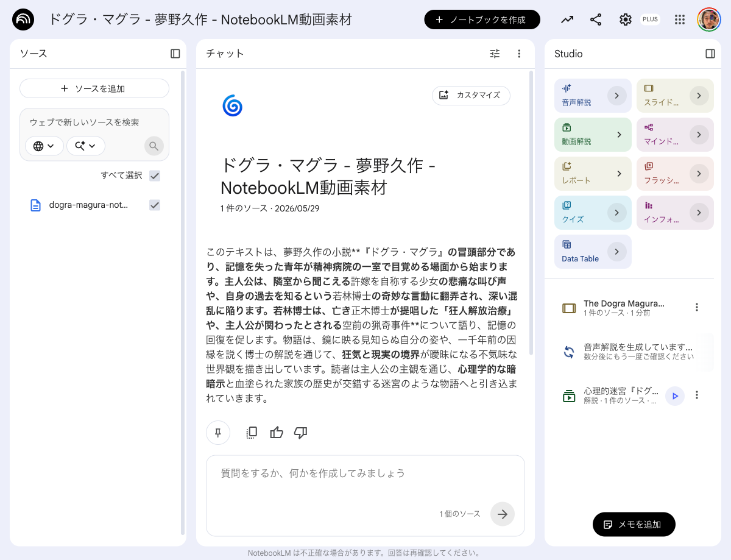Viewport: 731px width, 560px height.
Task: Open menu for The Dogra Magura item
Action: [x=697, y=307]
